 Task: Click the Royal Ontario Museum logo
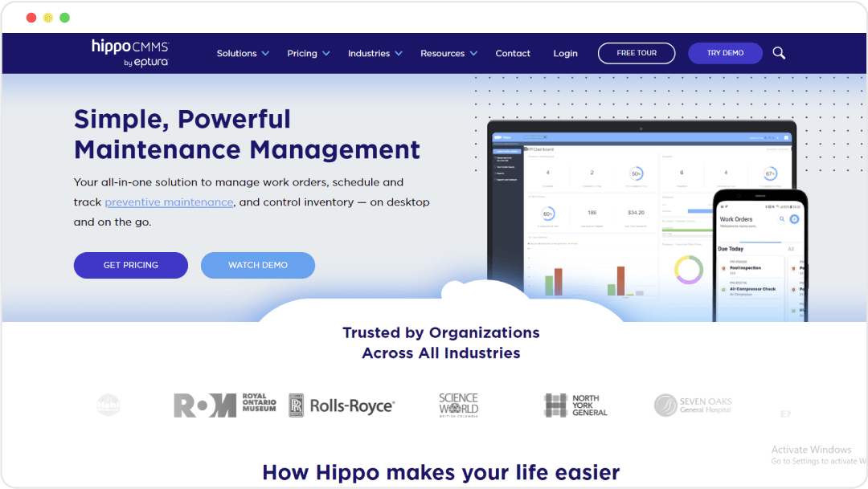(225, 405)
